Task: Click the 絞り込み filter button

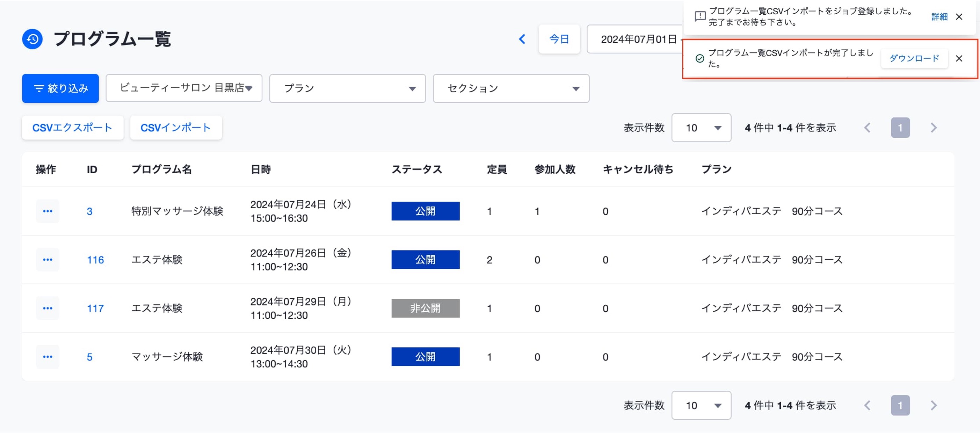Action: coord(60,88)
